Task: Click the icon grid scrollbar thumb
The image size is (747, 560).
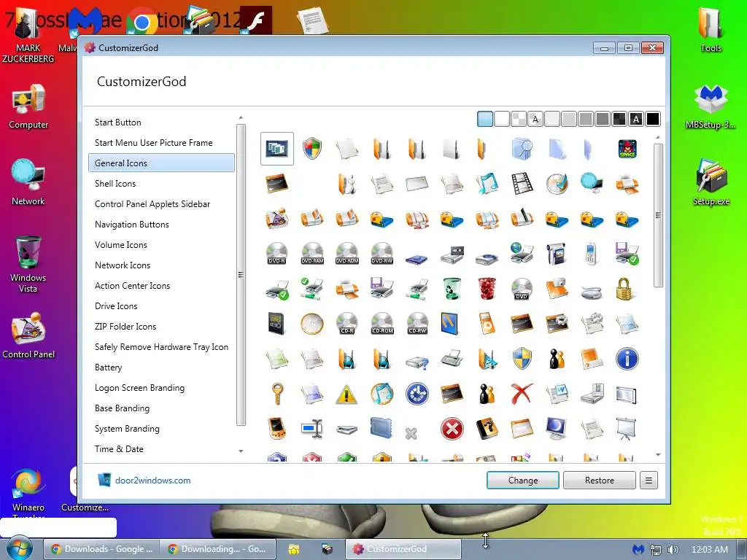Action: point(658,215)
